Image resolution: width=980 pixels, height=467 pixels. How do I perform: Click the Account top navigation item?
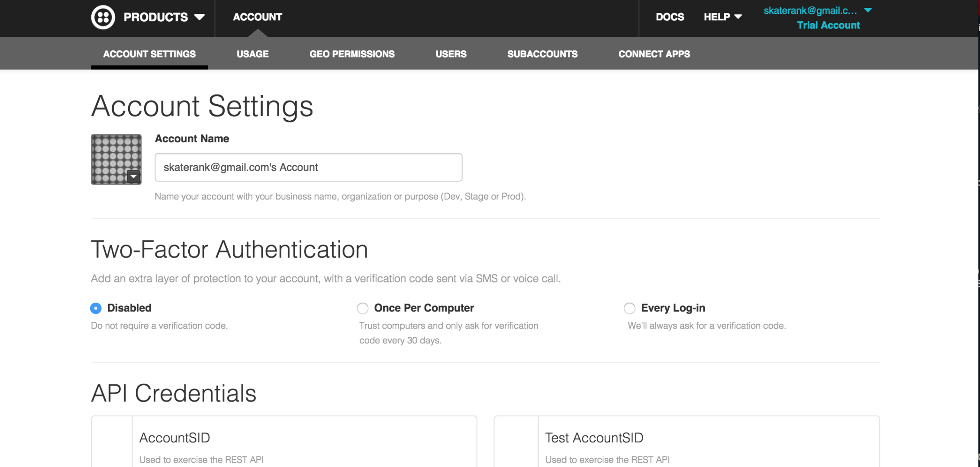coord(258,17)
